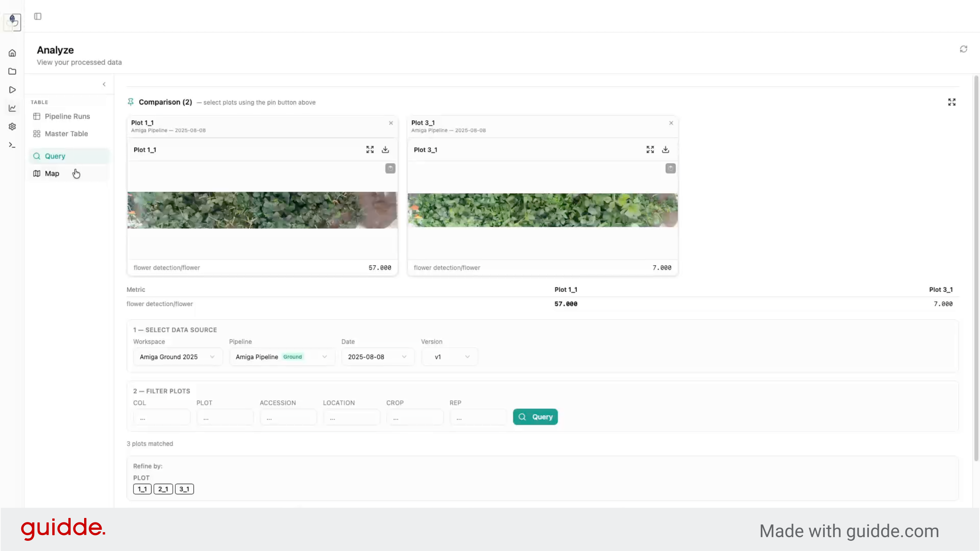
Task: Collapse the table sidebar with the chevron
Action: click(x=104, y=84)
